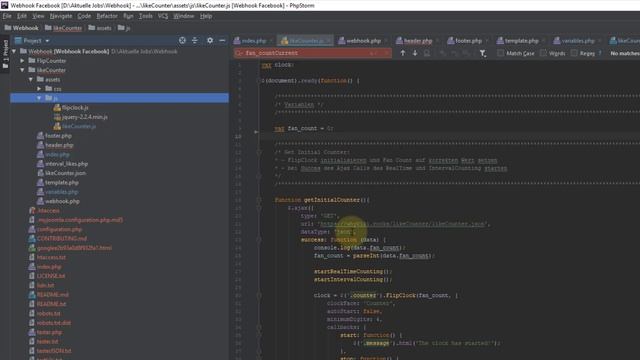Go to previous search occurrence with up arrow

(x=402, y=53)
